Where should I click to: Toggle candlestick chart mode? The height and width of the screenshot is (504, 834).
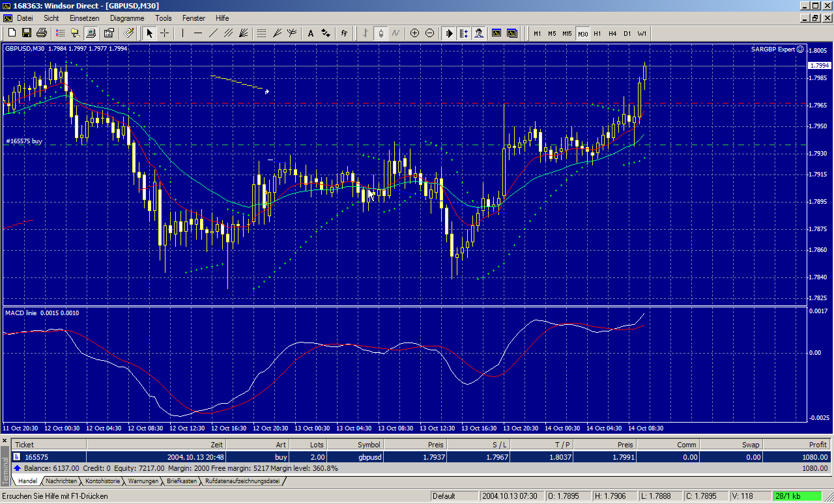(381, 33)
